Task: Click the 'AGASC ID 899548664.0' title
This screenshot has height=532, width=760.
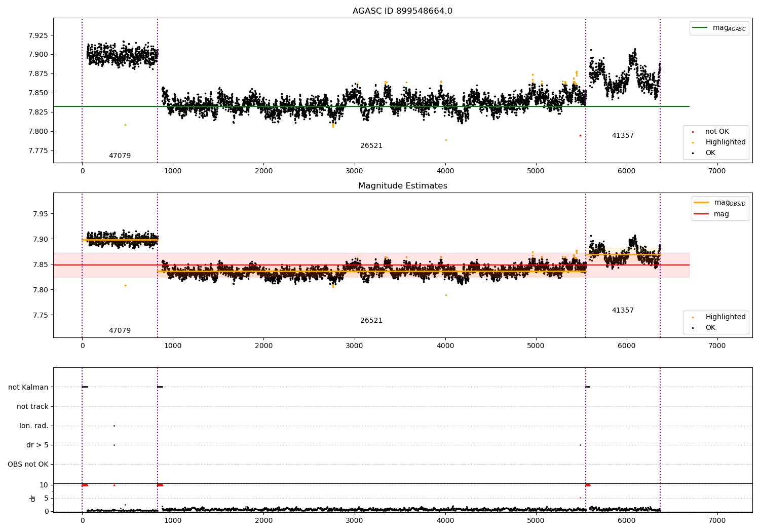Action: [x=402, y=11]
